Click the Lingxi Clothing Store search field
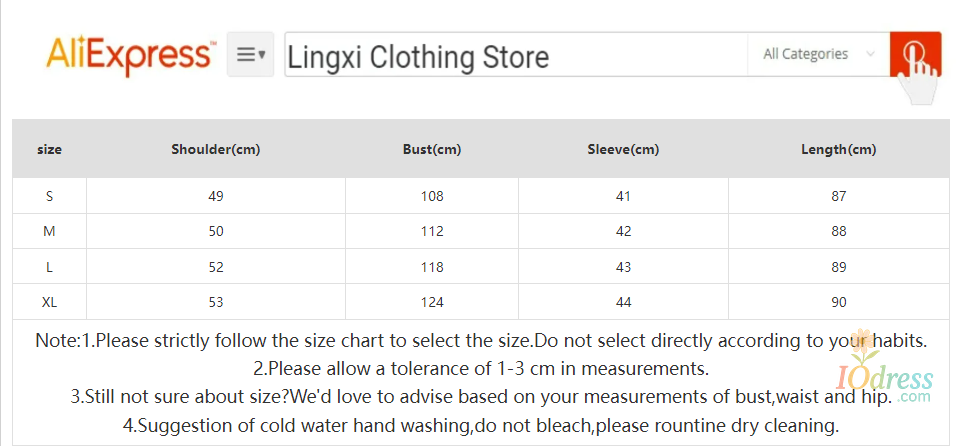 click(515, 56)
